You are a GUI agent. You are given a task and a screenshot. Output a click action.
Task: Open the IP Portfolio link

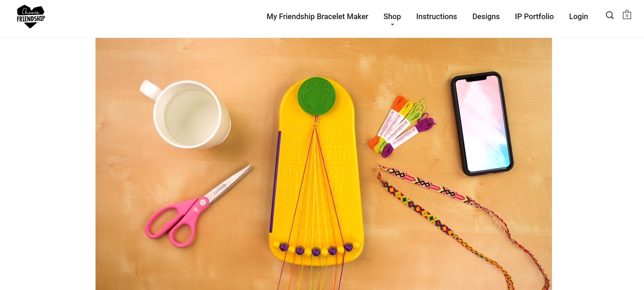point(534,16)
